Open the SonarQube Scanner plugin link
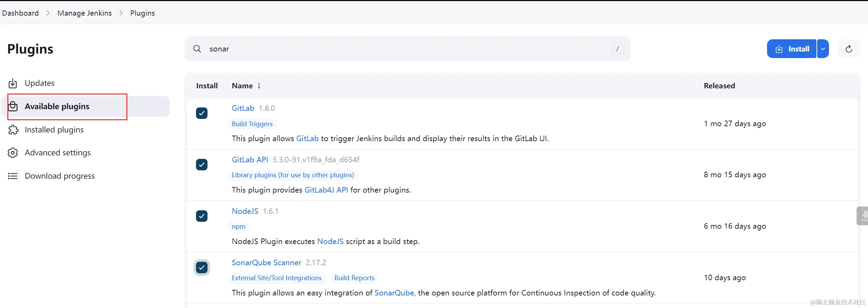Viewport: 868px width, 308px height. click(266, 262)
